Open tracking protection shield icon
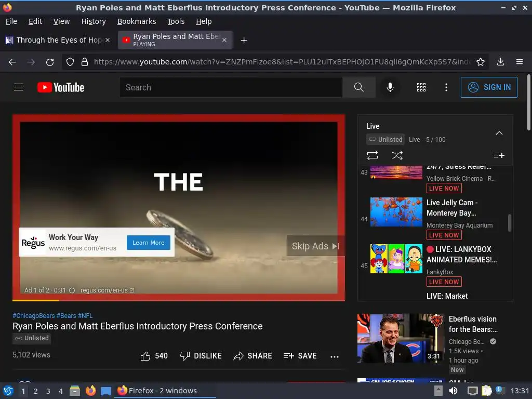 pyautogui.click(x=70, y=62)
